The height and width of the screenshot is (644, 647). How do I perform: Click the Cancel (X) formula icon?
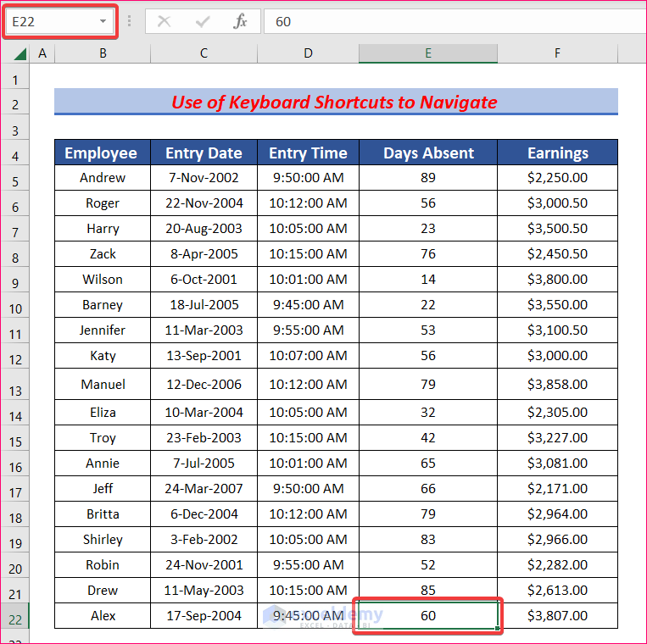coord(164,21)
